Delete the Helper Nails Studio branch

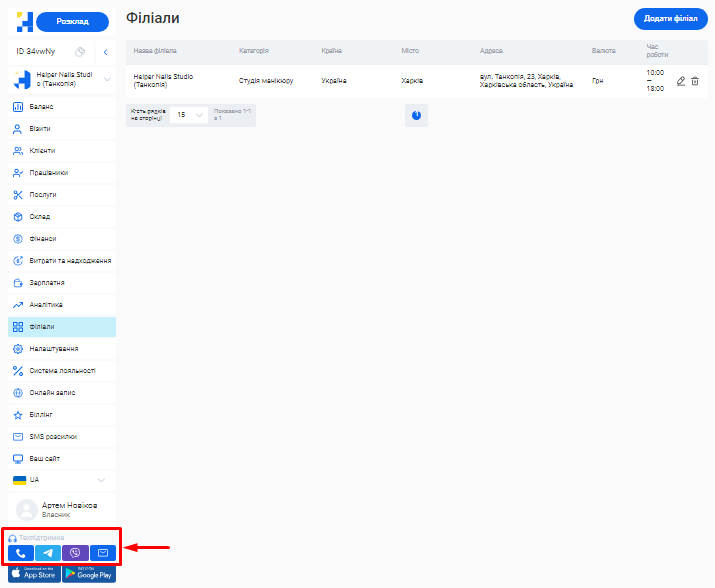695,81
